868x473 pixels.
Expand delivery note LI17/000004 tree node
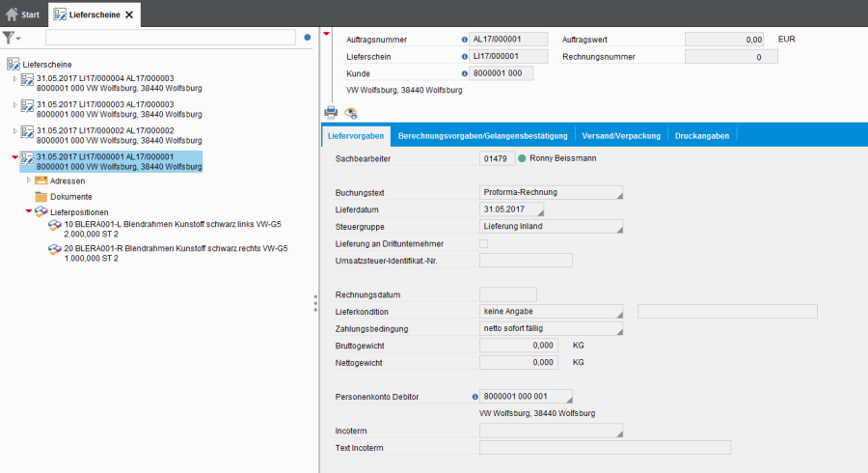click(14, 78)
